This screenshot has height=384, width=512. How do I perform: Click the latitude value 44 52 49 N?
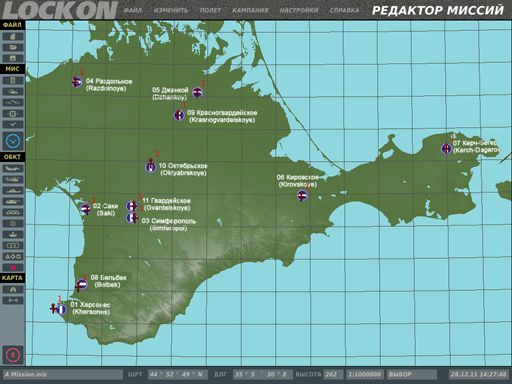178,374
